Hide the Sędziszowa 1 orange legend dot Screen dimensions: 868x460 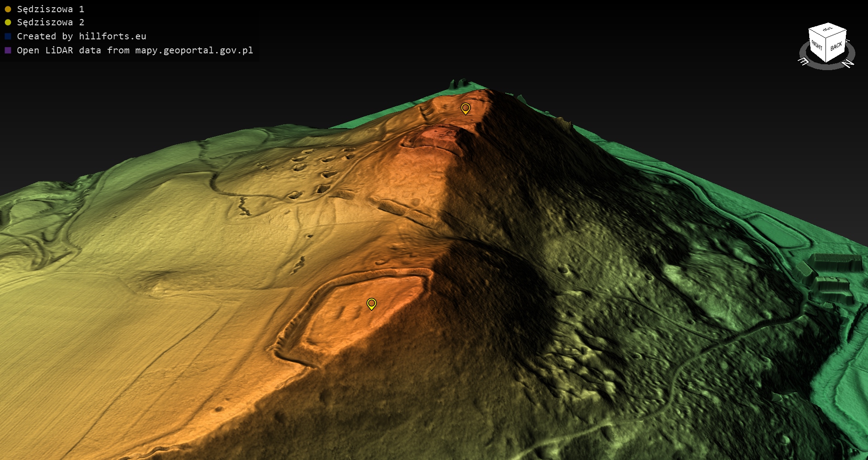coord(8,9)
